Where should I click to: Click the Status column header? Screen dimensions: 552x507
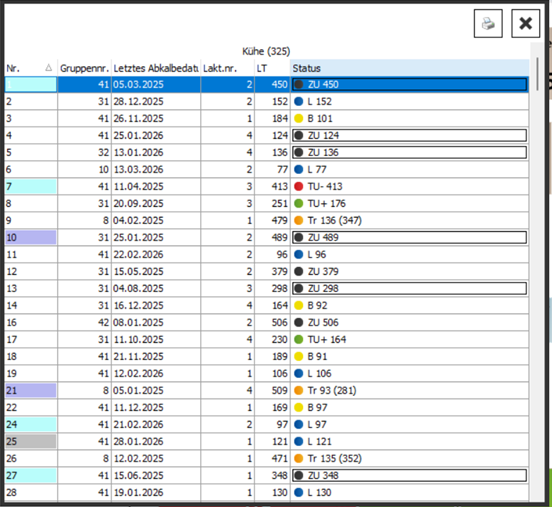[409, 68]
